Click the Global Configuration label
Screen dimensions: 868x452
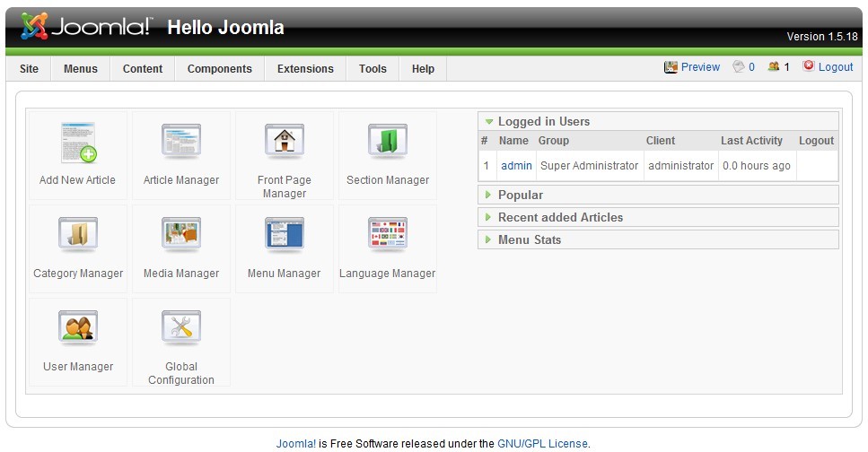click(x=181, y=373)
